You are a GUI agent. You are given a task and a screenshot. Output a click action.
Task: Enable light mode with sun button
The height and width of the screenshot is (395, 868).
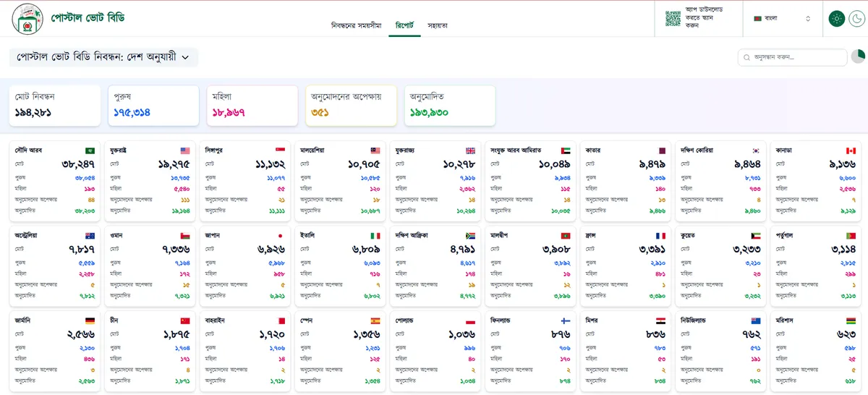pyautogui.click(x=836, y=19)
